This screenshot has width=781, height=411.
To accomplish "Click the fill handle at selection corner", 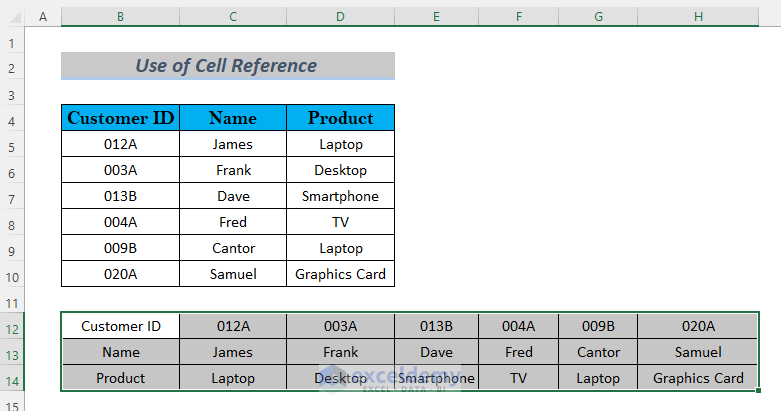I will [x=759, y=391].
